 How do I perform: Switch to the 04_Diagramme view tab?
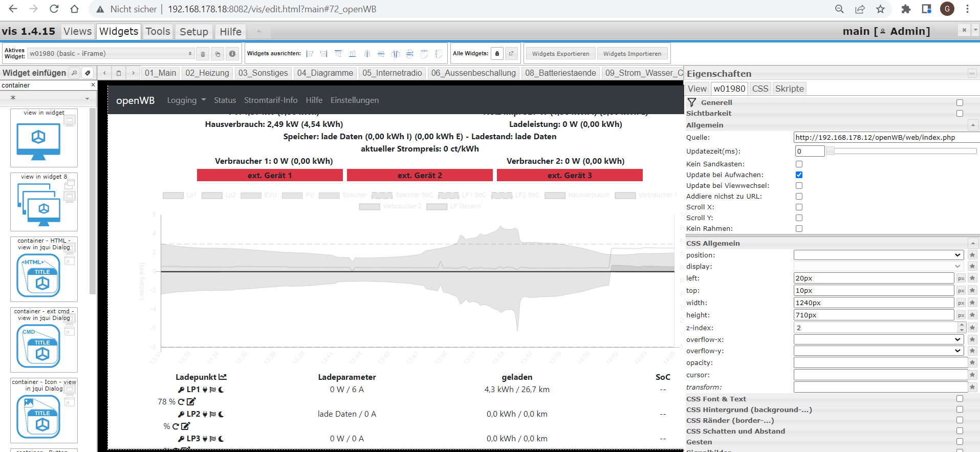[325, 73]
